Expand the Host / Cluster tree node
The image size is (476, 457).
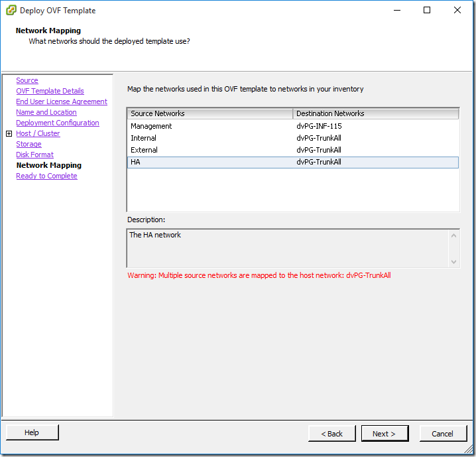pos(9,133)
